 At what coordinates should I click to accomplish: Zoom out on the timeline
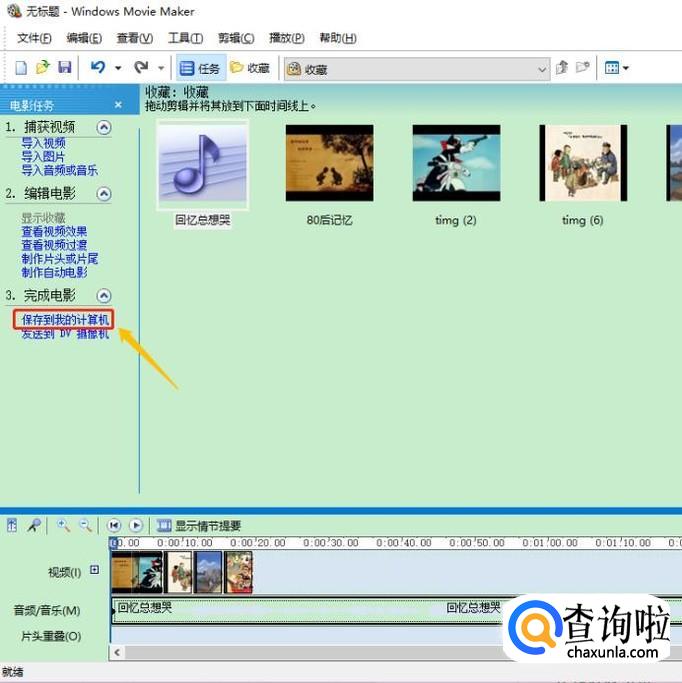(x=86, y=525)
